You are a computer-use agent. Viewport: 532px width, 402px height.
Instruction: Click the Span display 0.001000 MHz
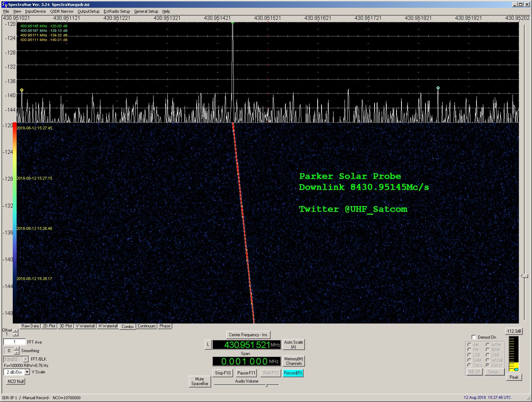pos(247,361)
